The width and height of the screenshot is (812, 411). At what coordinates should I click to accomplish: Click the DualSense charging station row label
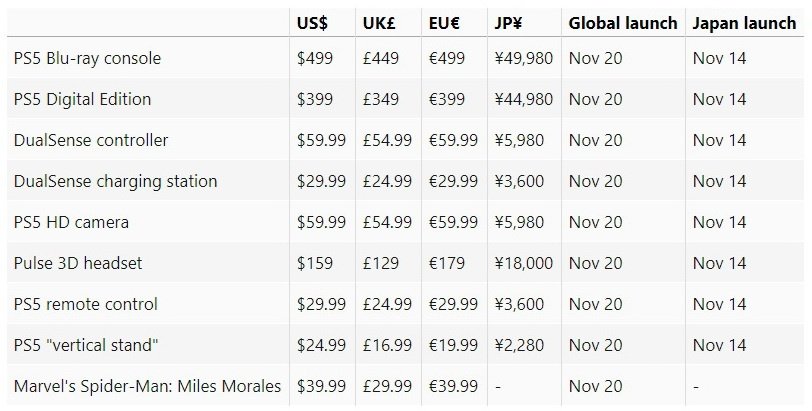tap(115, 182)
